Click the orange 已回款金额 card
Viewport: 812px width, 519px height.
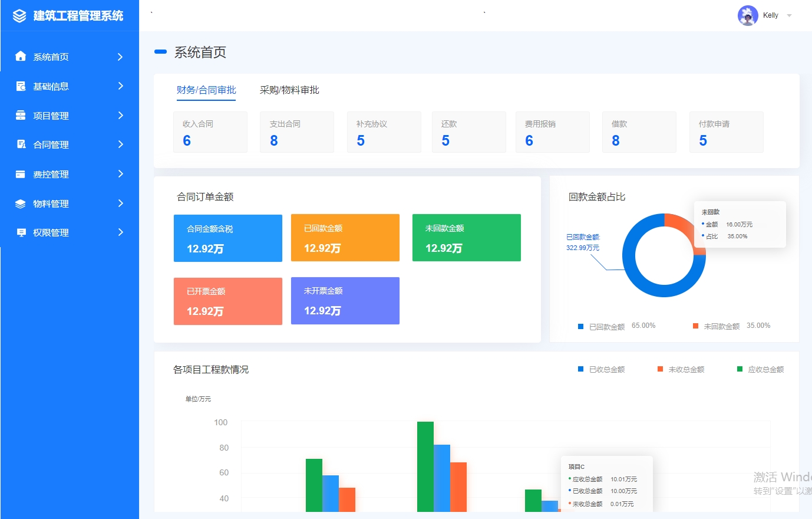[x=345, y=238]
